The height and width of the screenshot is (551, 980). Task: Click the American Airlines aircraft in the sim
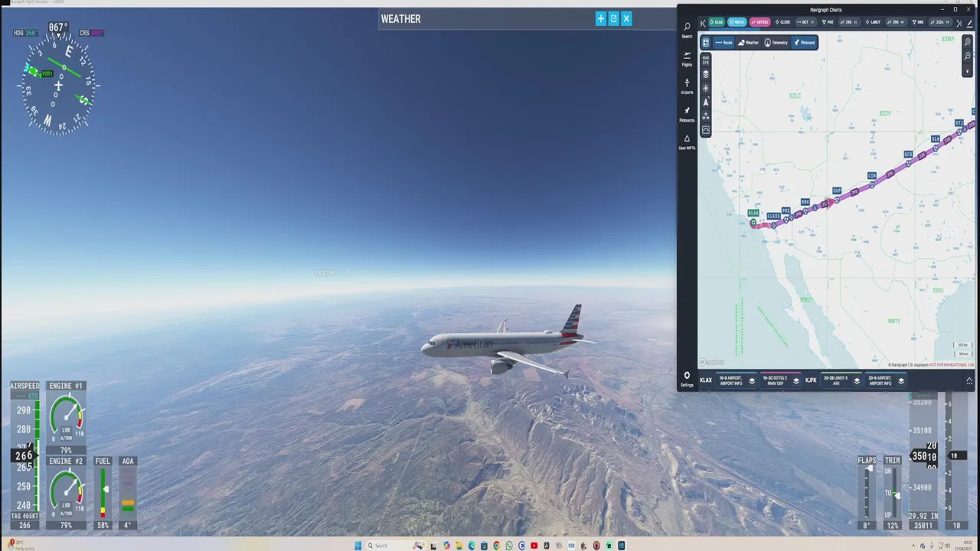pyautogui.click(x=505, y=343)
